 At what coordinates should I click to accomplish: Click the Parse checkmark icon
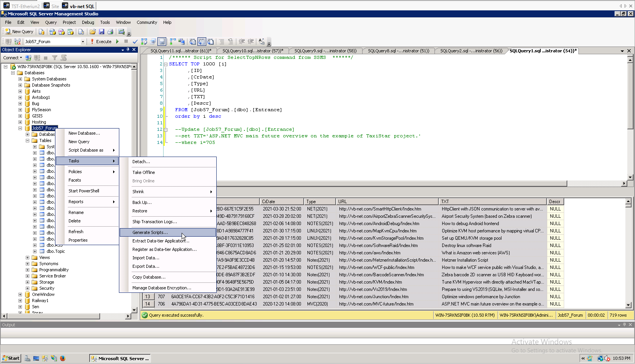coord(135,42)
